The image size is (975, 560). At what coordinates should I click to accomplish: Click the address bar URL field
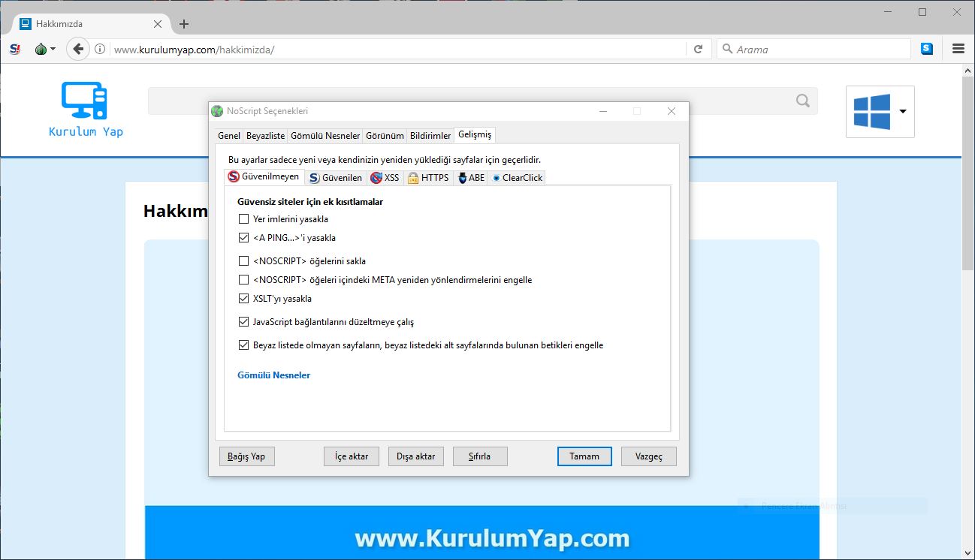[x=398, y=49]
